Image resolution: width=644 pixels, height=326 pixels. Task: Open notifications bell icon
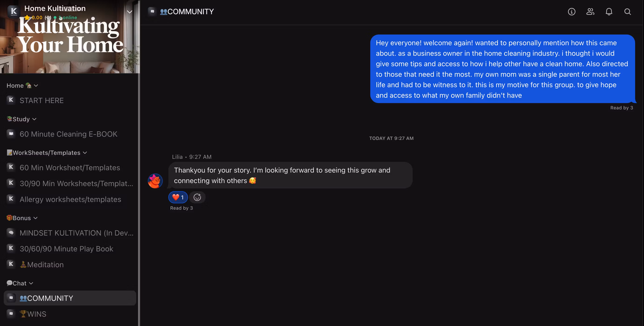point(609,12)
